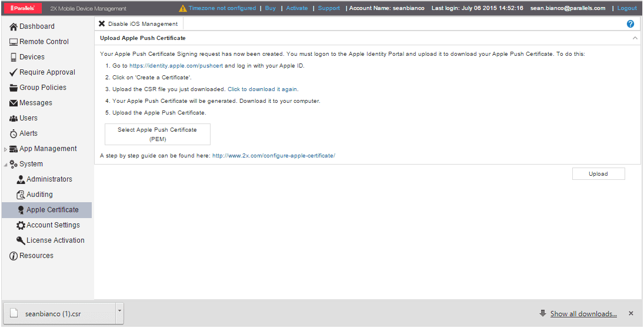Click the Require Approval checkmark icon
This screenshot has height=328, width=644.
13,72
